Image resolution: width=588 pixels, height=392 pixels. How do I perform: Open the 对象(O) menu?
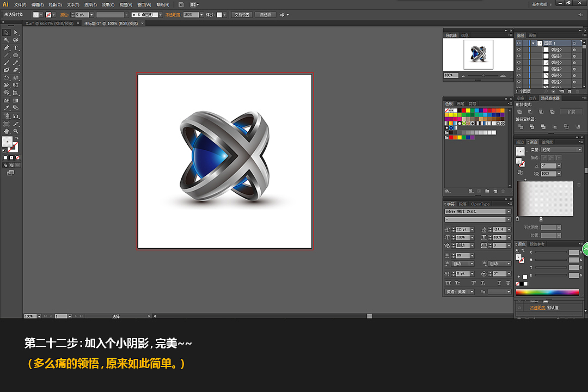pos(55,5)
